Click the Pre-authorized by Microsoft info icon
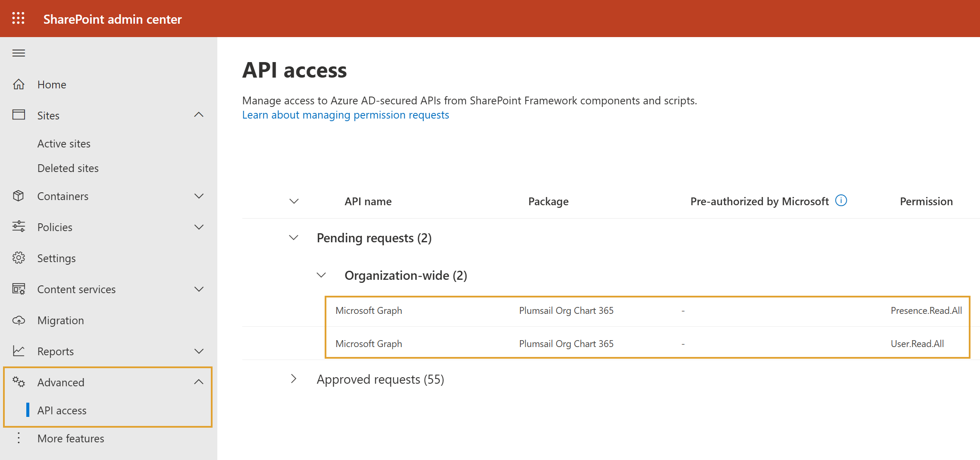This screenshot has height=460, width=980. point(841,200)
